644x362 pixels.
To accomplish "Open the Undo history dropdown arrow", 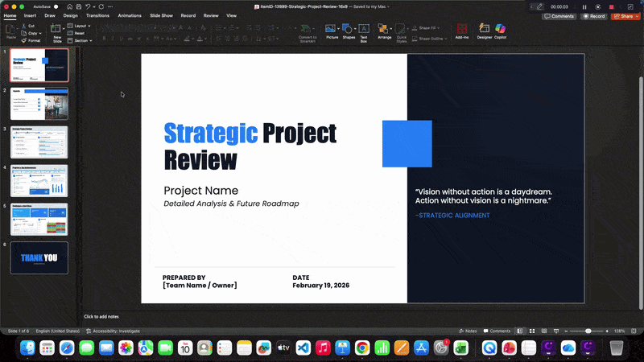I will [94, 6].
